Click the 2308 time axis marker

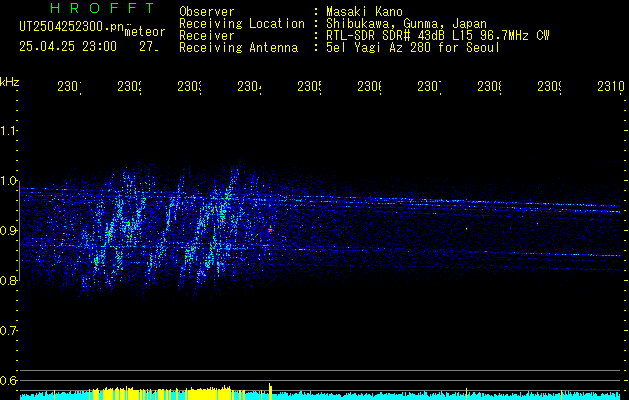(489, 87)
